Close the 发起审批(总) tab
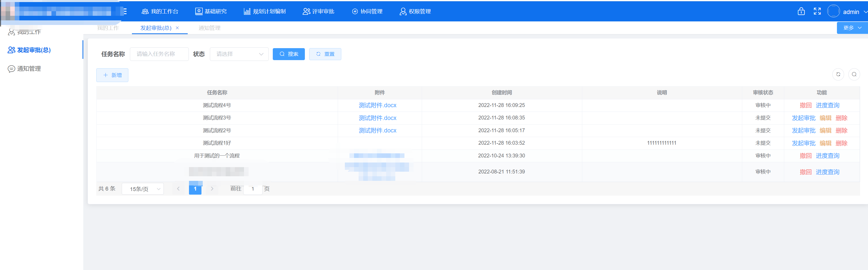868x270 pixels. click(x=177, y=28)
